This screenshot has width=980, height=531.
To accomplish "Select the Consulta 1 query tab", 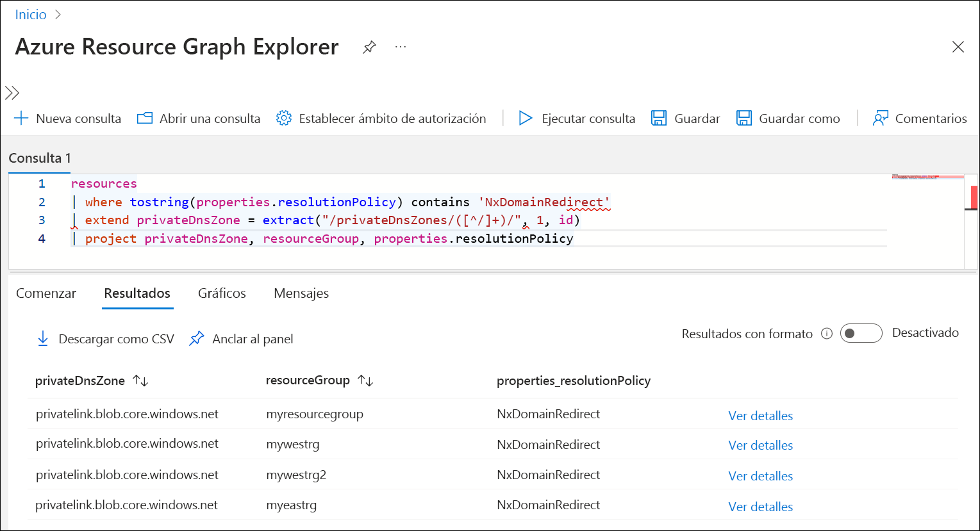I will [x=40, y=158].
